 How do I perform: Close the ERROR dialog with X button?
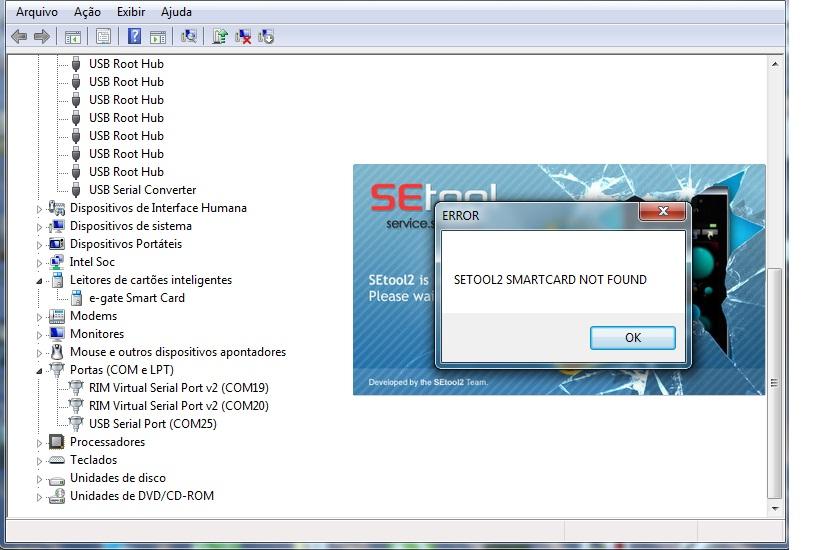[x=662, y=211]
